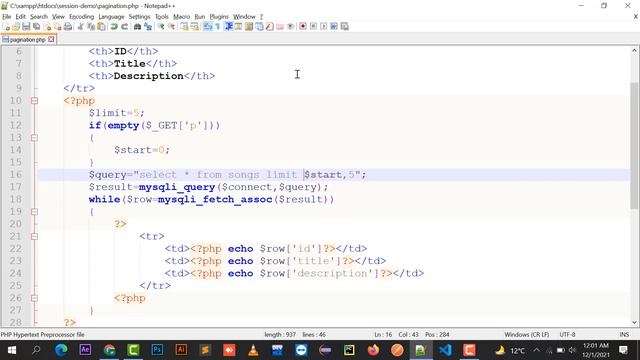Show hidden tray icons chevron
640x360 pixels.
click(x=536, y=350)
